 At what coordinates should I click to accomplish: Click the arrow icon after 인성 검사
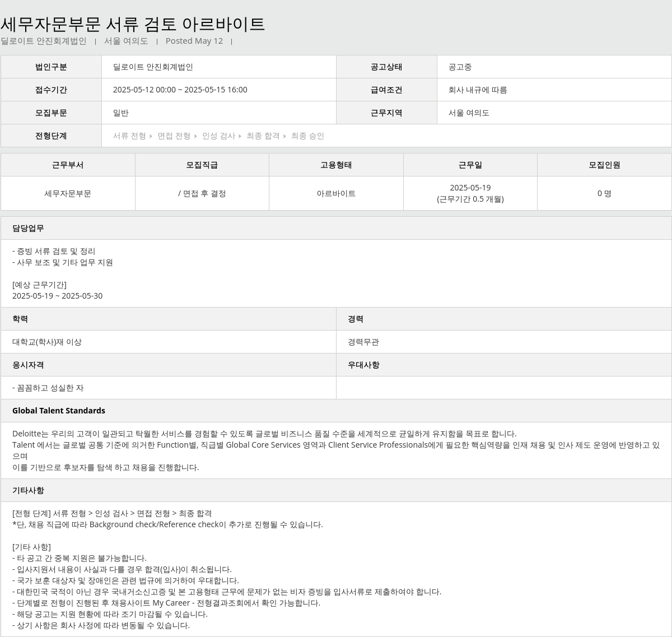click(240, 136)
